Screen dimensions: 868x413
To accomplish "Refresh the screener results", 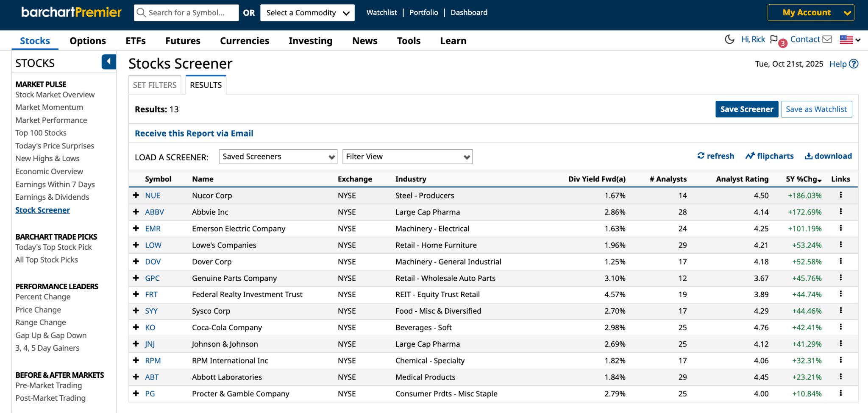I will click(x=715, y=156).
